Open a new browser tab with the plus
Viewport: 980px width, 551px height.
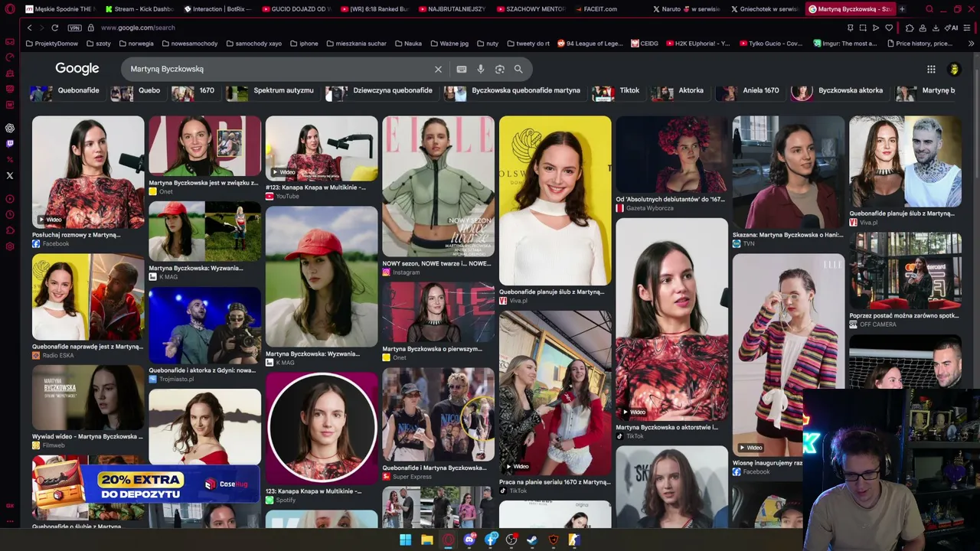pos(902,9)
